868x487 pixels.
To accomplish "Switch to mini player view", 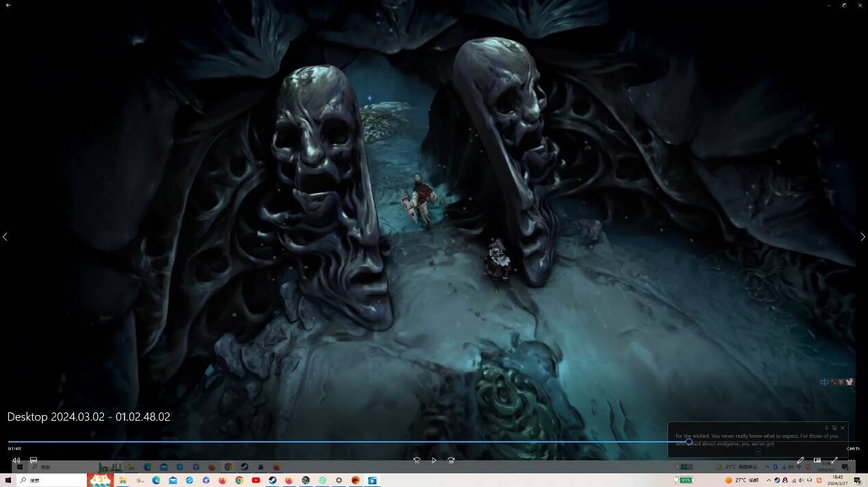I will [817, 460].
